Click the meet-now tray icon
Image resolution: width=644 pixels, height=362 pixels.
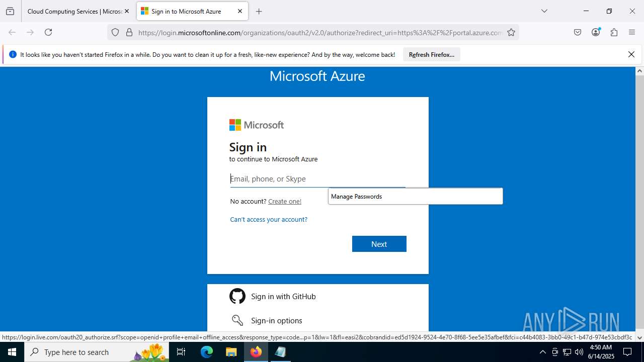tap(555, 352)
